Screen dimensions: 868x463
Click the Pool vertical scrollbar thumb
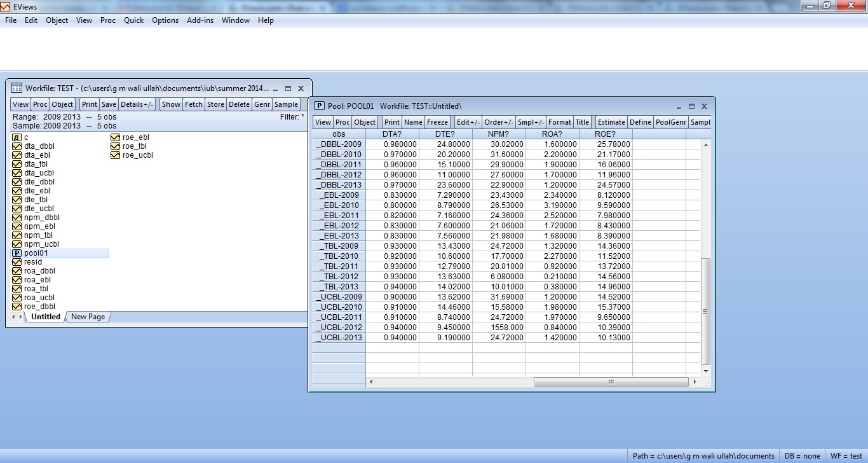point(705,312)
